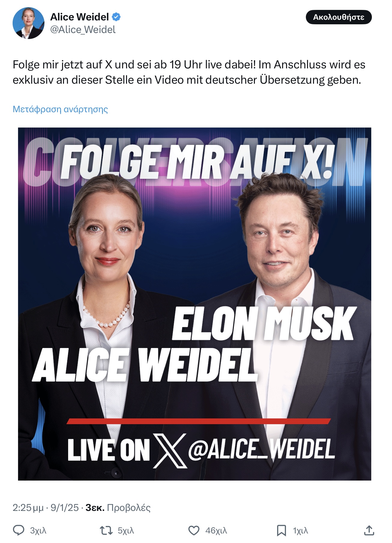Open the Folge mir auf X poster image
Viewport: 392px width, 543px height.
[x=194, y=304]
